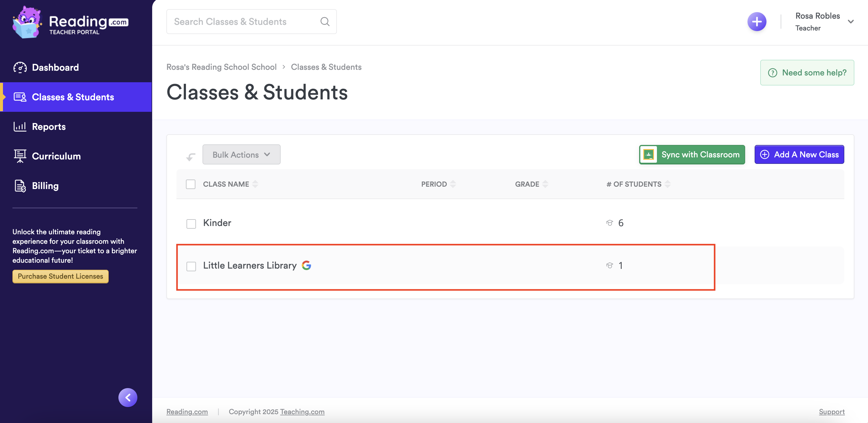Click the Google Classroom icon on Sync button
Screen dimensions: 868x423
click(x=648, y=155)
